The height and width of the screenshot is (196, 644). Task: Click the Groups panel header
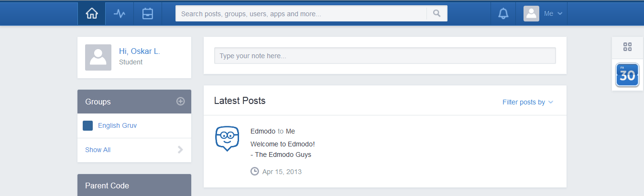pyautogui.click(x=134, y=102)
